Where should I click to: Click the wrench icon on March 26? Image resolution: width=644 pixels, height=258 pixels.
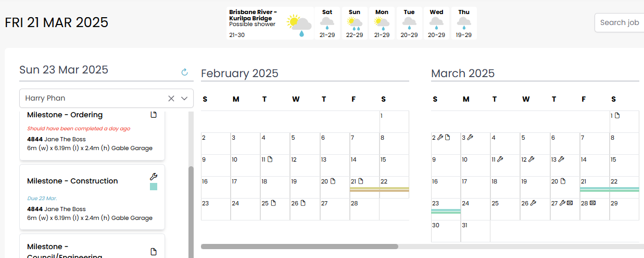[x=533, y=203]
